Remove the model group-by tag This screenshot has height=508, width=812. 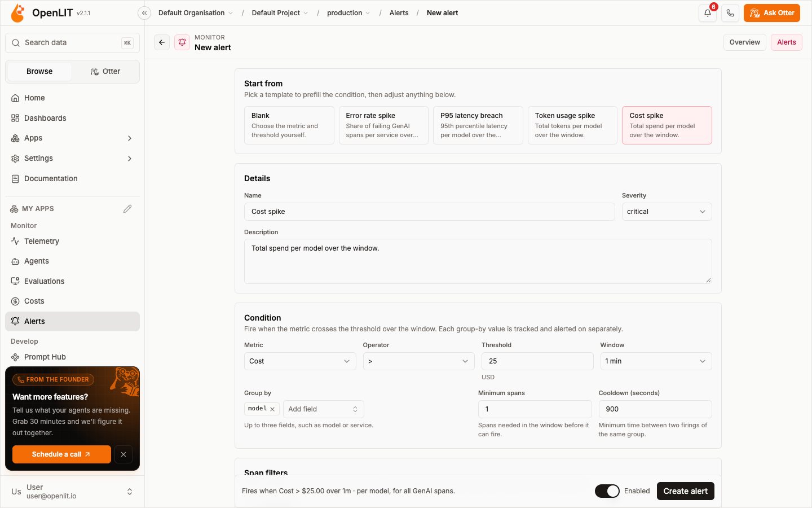coord(272,409)
